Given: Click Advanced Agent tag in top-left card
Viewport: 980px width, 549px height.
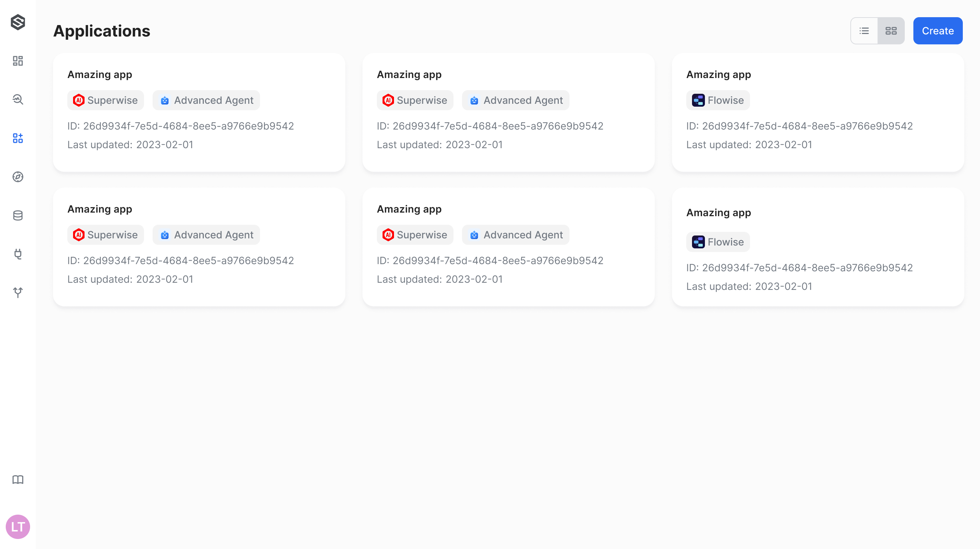Looking at the screenshot, I should (x=206, y=100).
